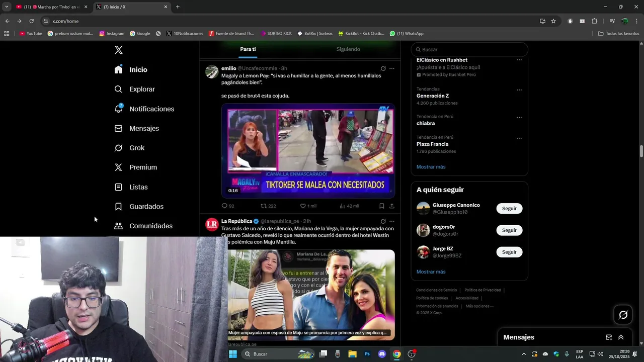Open the Instagram bookmark

[x=112, y=34]
